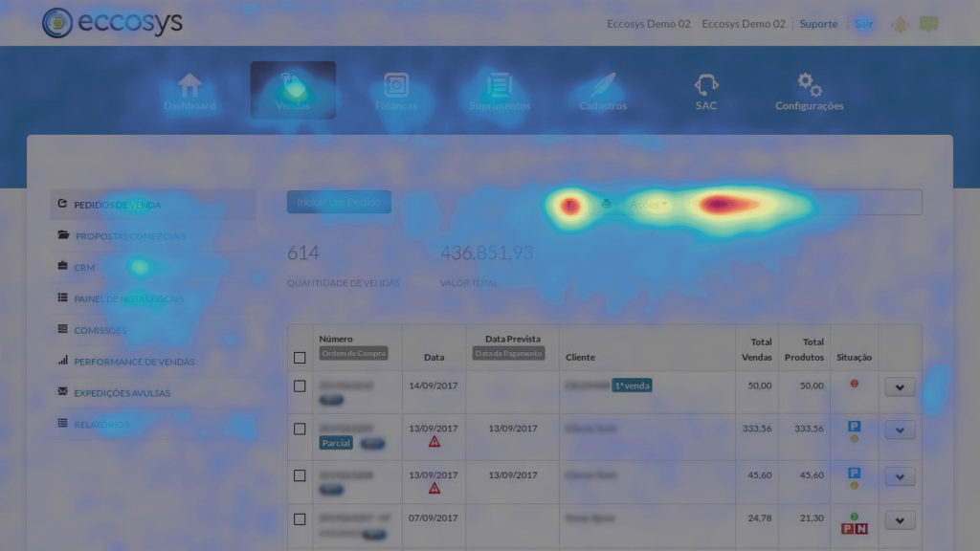This screenshot has width=980, height=551.
Task: Click the Incluir um Pedido button
Action: tap(339, 202)
